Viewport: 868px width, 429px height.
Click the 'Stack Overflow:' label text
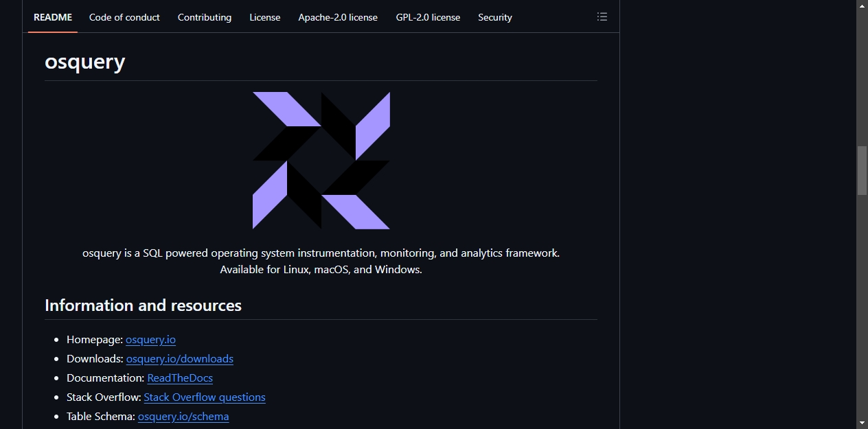[x=104, y=397]
